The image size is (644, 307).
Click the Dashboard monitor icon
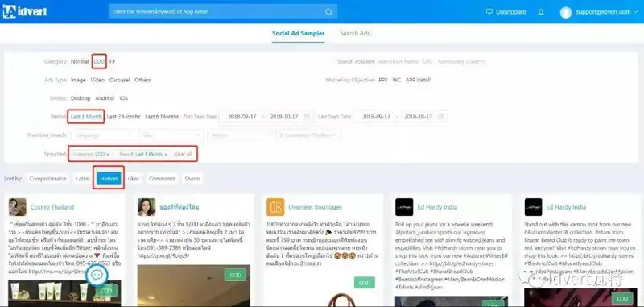click(x=489, y=11)
